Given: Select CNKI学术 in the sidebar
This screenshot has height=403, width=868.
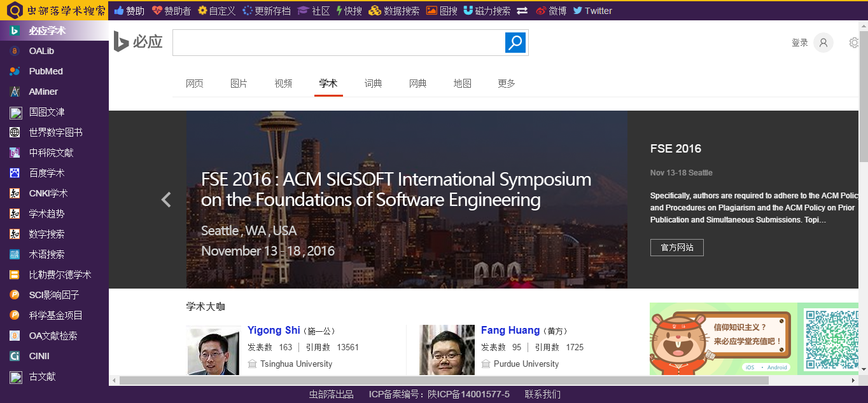Looking at the screenshot, I should pos(54,193).
